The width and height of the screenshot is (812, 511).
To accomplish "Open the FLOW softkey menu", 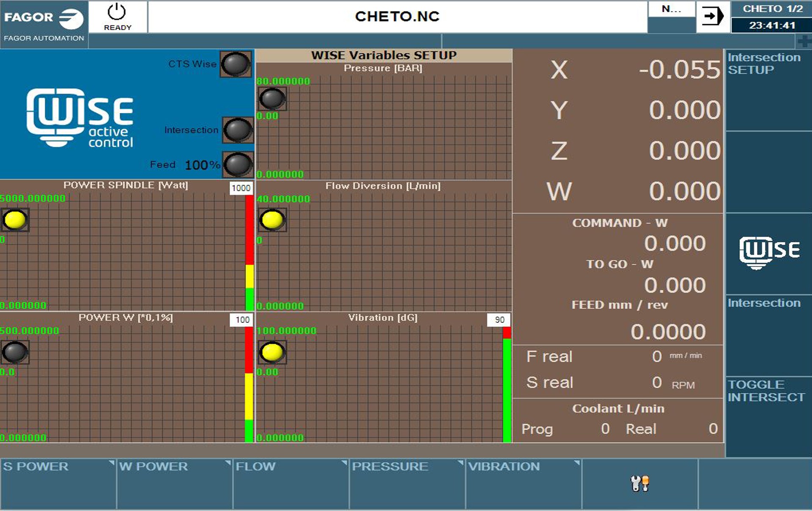I will click(291, 484).
